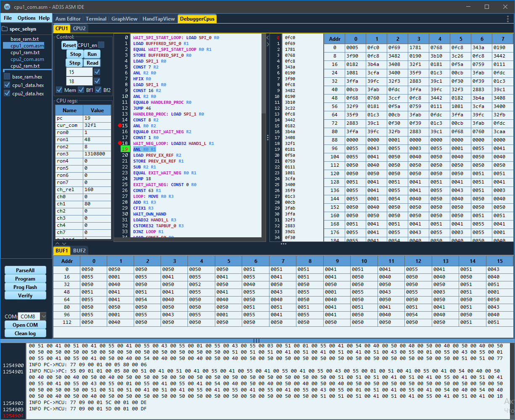
Task: Untick the breakpoint 18 checkbox
Action: (x=97, y=81)
